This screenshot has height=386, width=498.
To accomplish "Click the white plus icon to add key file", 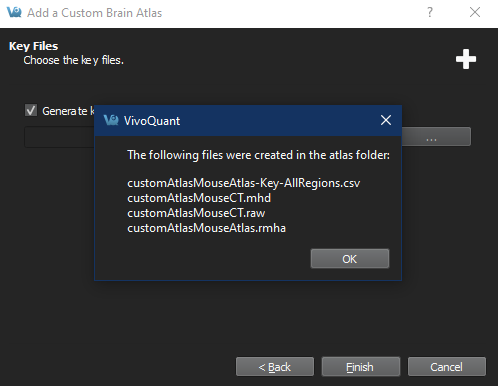I will point(466,59).
